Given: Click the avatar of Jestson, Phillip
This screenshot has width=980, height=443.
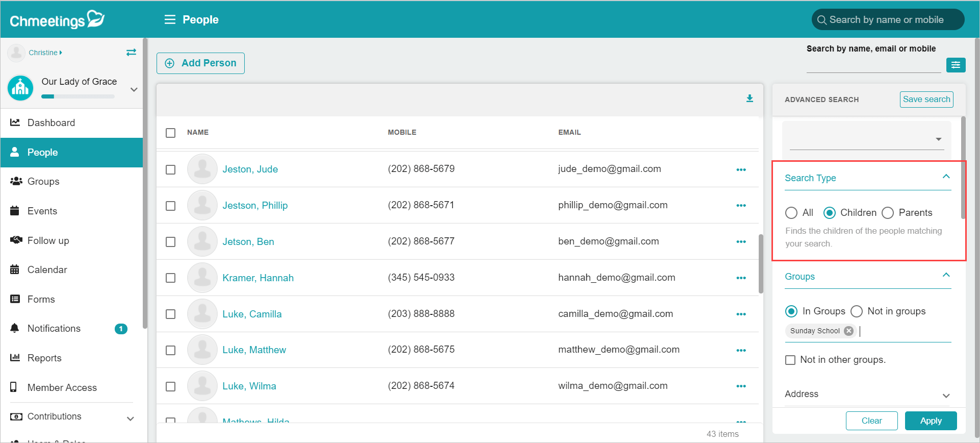Looking at the screenshot, I should (x=202, y=205).
